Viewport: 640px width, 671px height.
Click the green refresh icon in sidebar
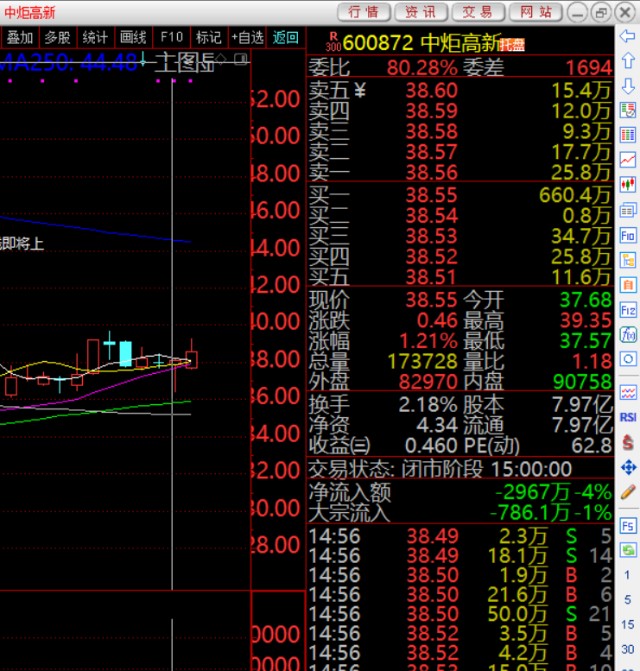(x=628, y=550)
